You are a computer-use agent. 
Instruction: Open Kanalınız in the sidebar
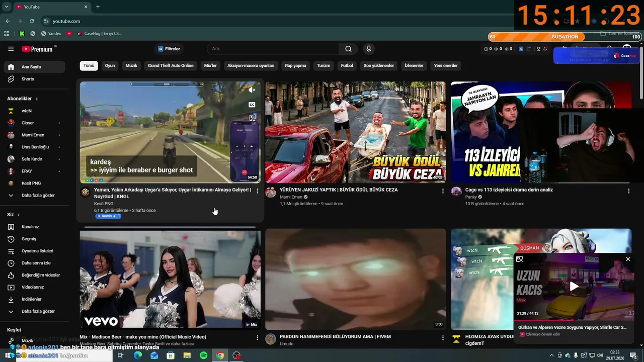pyautogui.click(x=35, y=227)
